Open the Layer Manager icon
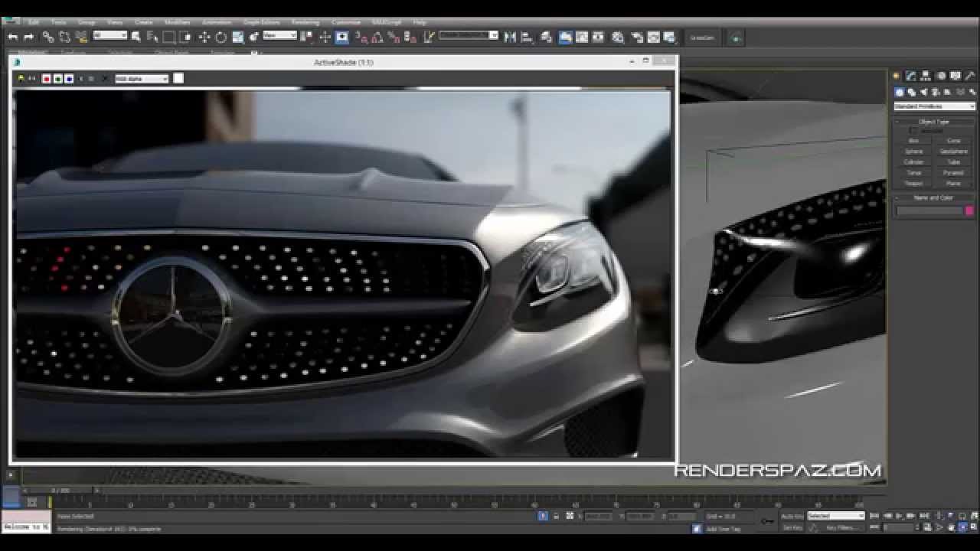Screen dimensions: 980x551 pyautogui.click(x=547, y=37)
